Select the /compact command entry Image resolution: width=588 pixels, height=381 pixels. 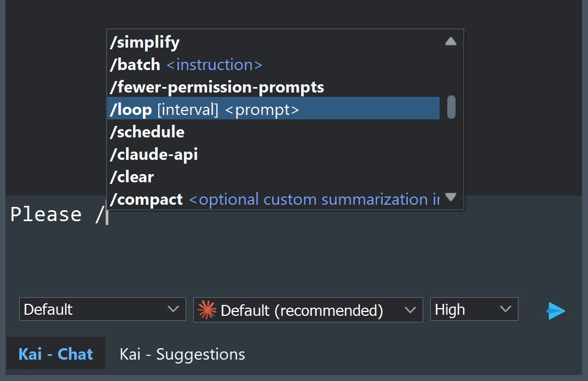(273, 199)
